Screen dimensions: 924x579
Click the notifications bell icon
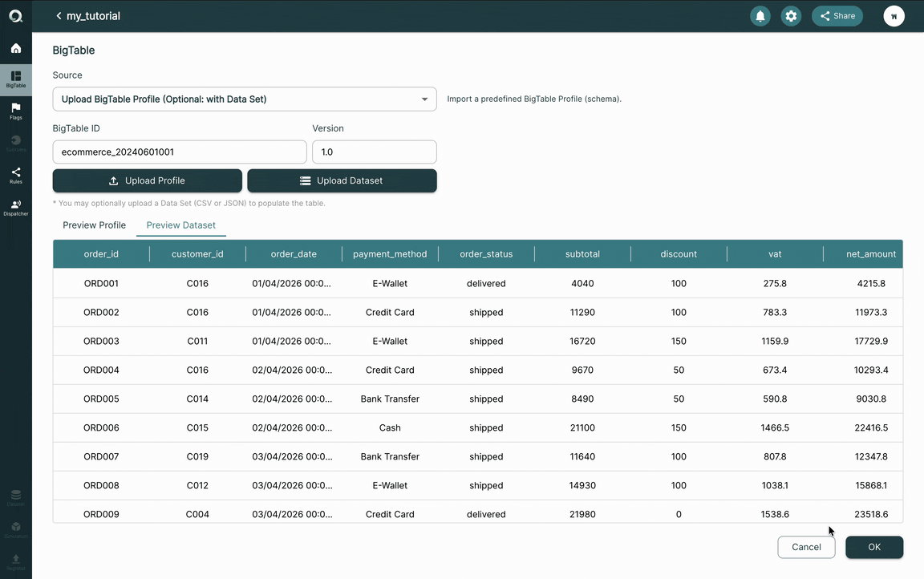point(760,16)
